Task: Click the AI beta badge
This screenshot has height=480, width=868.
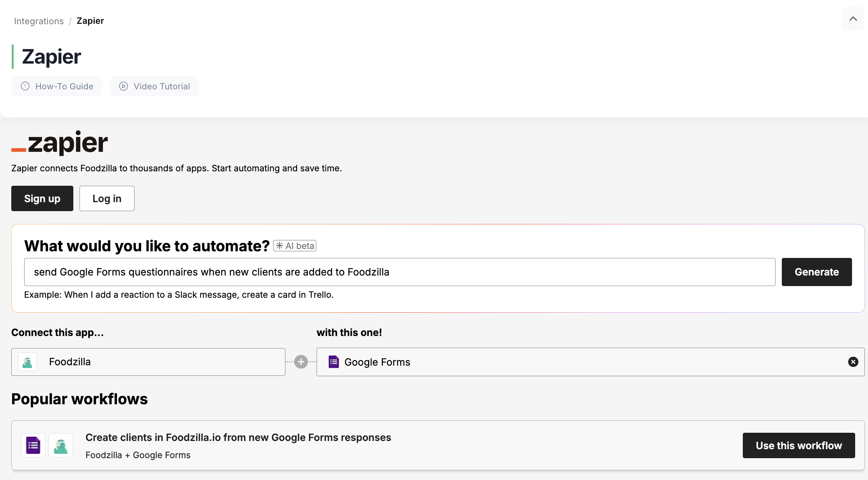Action: (x=295, y=246)
